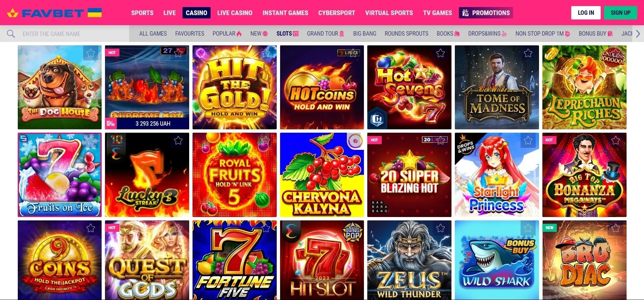Mark 9 Coins game as favourite

[91, 228]
